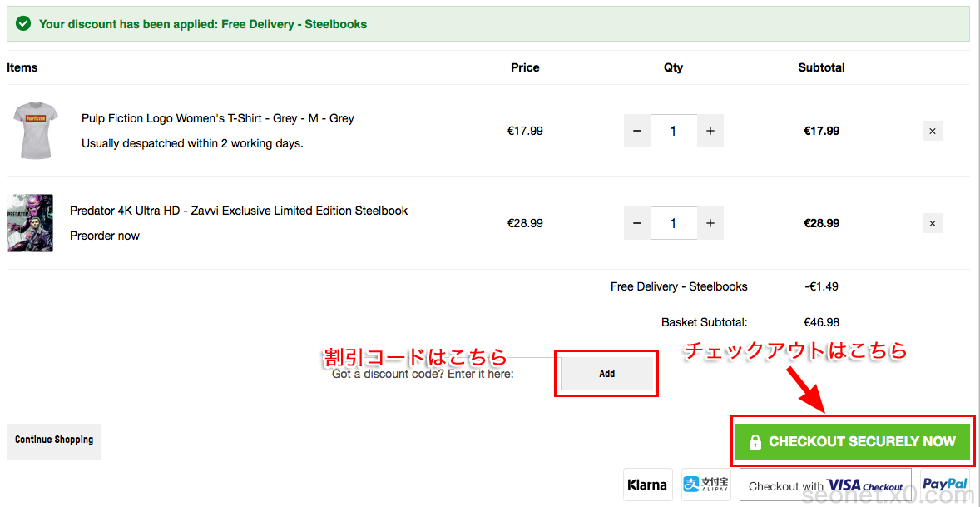The height and width of the screenshot is (507, 980).
Task: Decrease quantity of Pulp Fiction T-Shirt
Action: tap(637, 131)
